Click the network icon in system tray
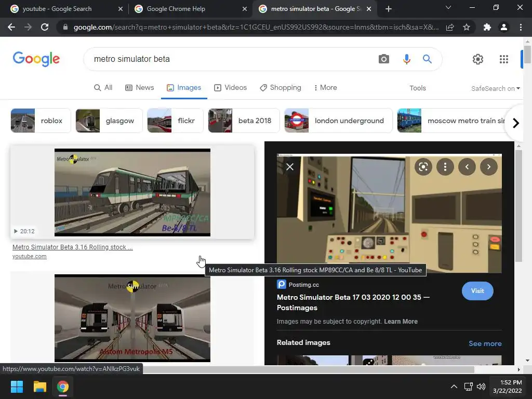The height and width of the screenshot is (399, 532). (469, 387)
